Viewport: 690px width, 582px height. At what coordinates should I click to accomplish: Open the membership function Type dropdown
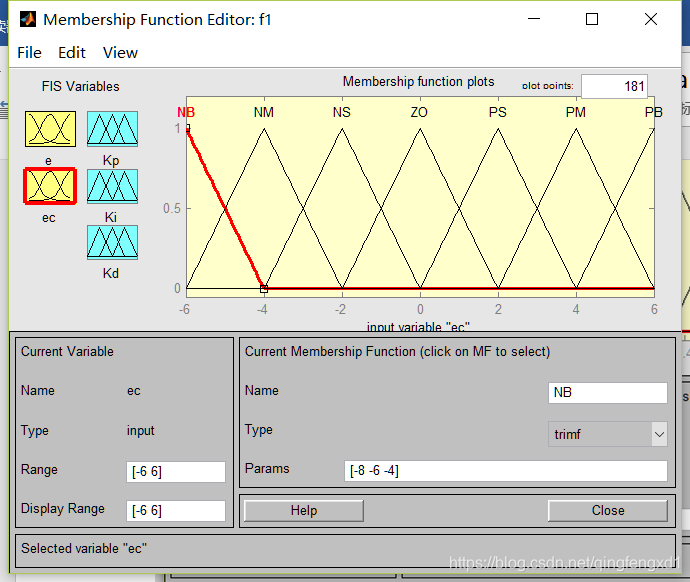pos(607,434)
